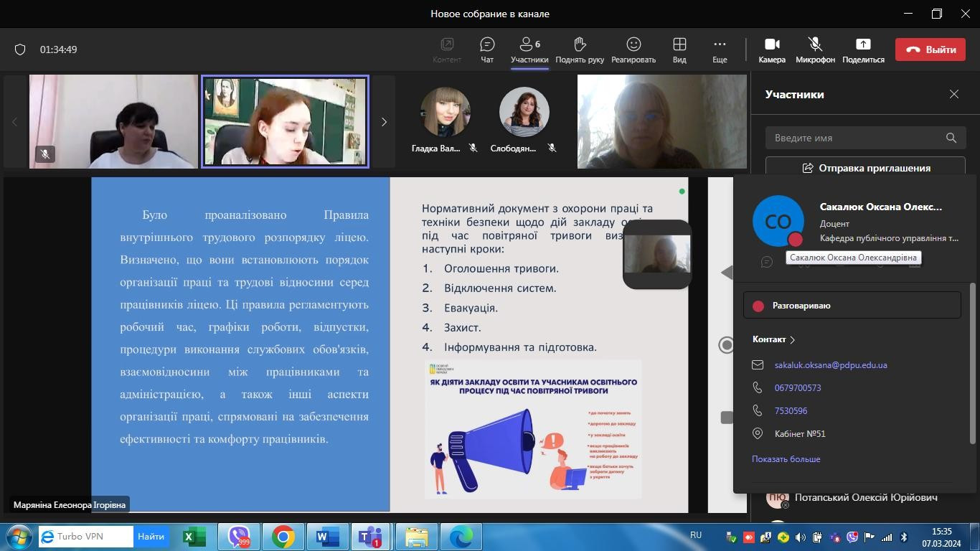
Task: Call phone number 0679700573
Action: [798, 388]
